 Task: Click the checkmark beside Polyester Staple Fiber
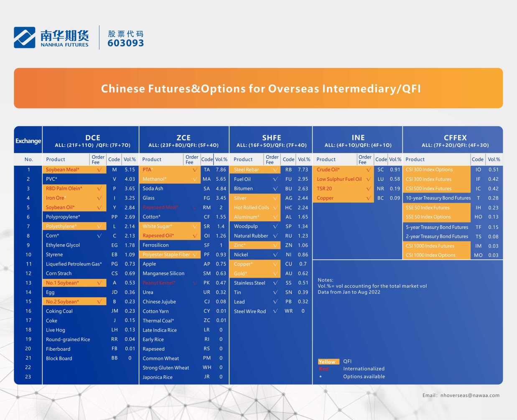pos(195,255)
